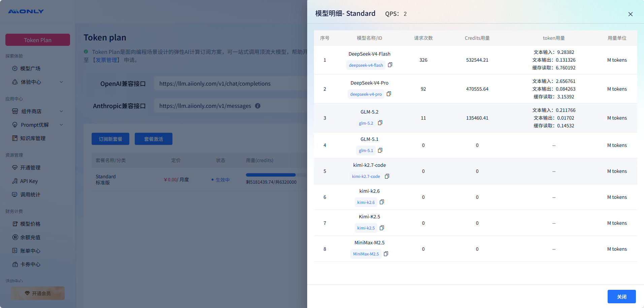644x308 pixels.
Task: Click the 余额充值 icon
Action: 15,237
